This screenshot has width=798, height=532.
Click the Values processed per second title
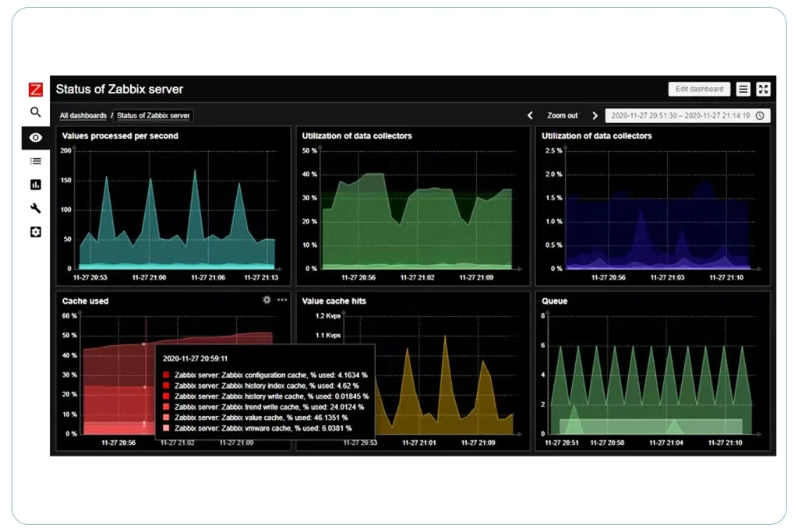pos(120,136)
